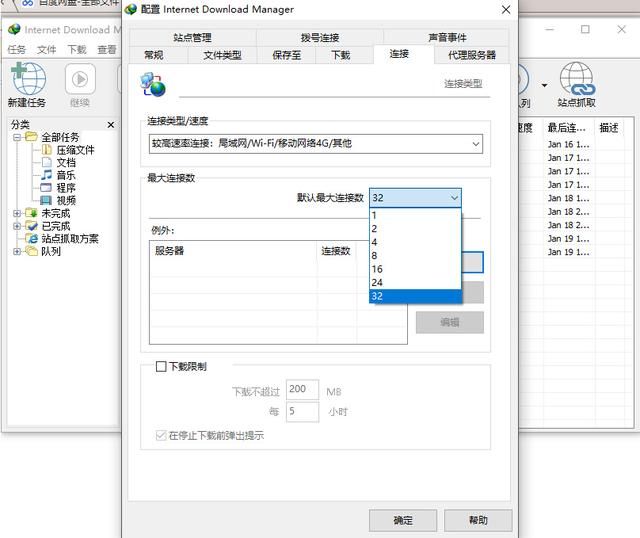The width and height of the screenshot is (640, 538).
Task: Click 下载不超过 MB input field
Action: tap(302, 389)
